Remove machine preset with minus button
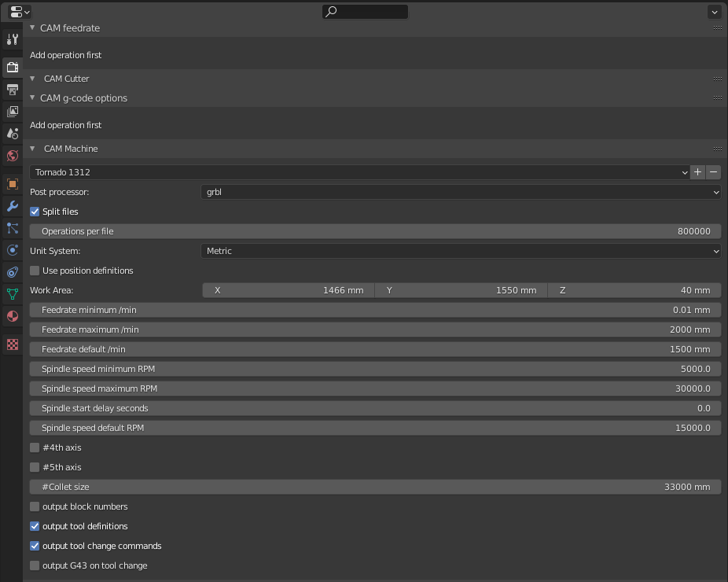 pos(713,172)
